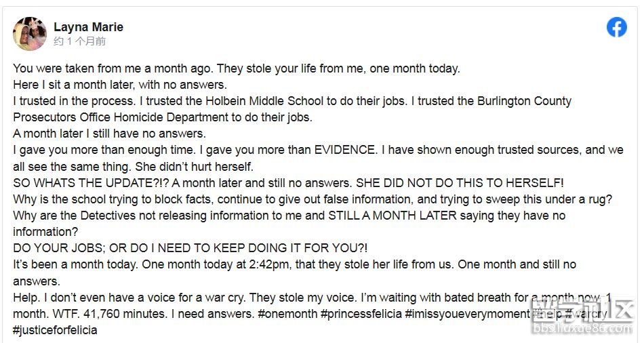Open Layna Marie's profile picture
644x343 pixels.
point(30,33)
